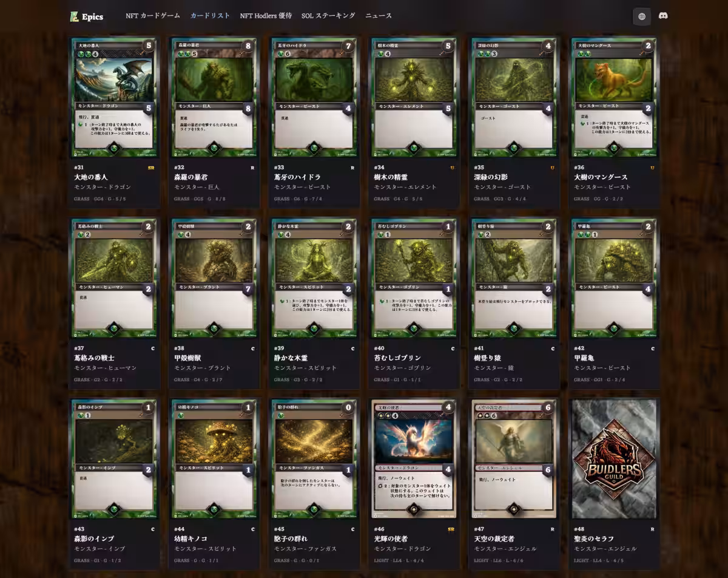Viewport: 728px width, 578px height.
Task: Select the カードリスト tab
Action: [x=211, y=16]
